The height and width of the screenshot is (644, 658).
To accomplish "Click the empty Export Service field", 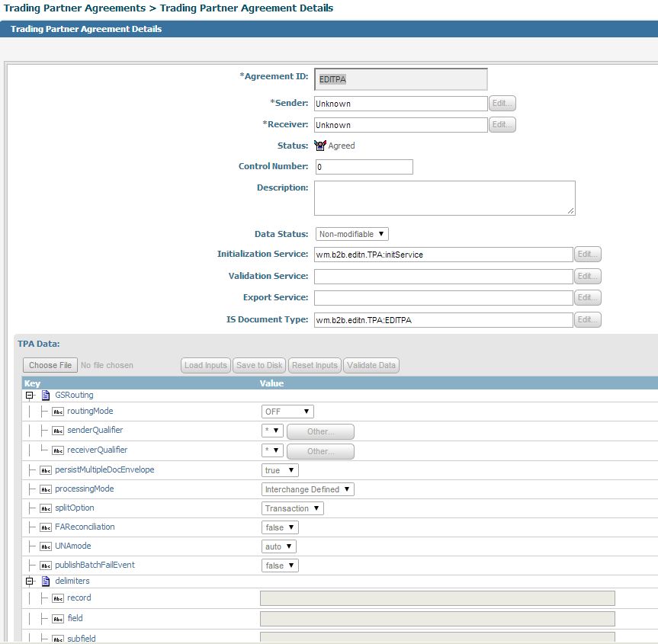I will (x=444, y=298).
